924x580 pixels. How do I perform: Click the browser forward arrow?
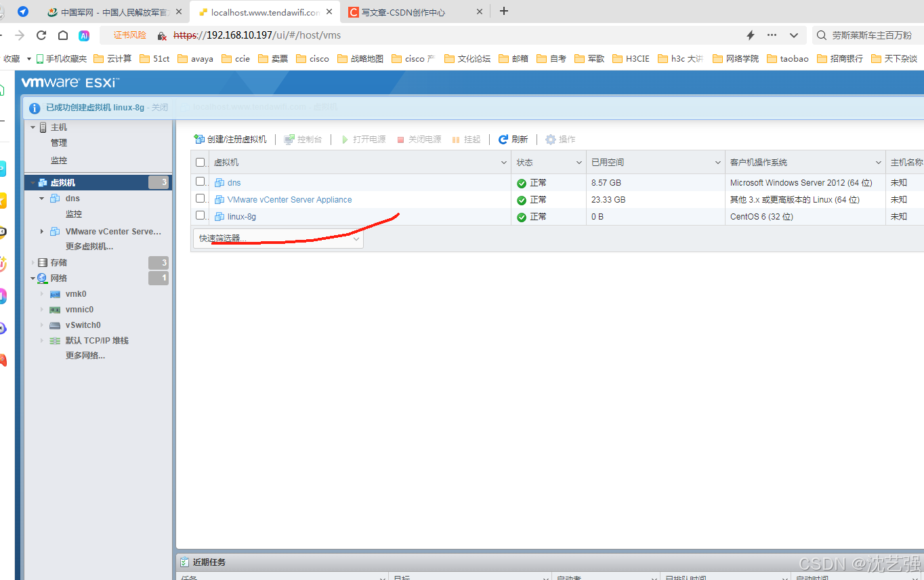(x=20, y=35)
